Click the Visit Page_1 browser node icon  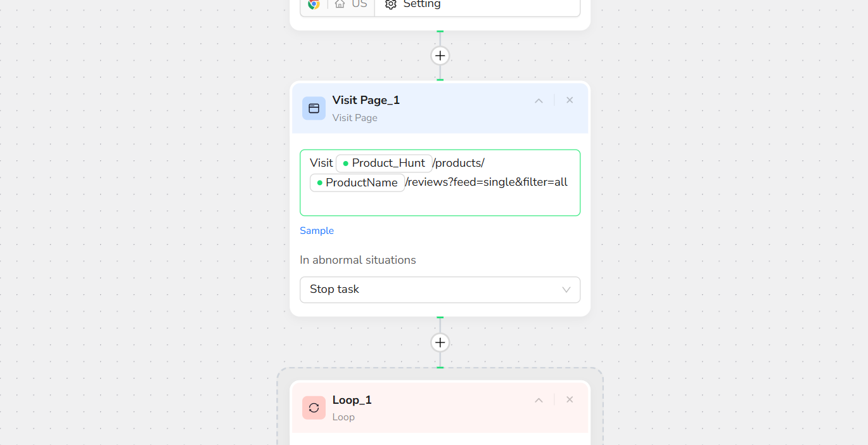click(x=314, y=108)
